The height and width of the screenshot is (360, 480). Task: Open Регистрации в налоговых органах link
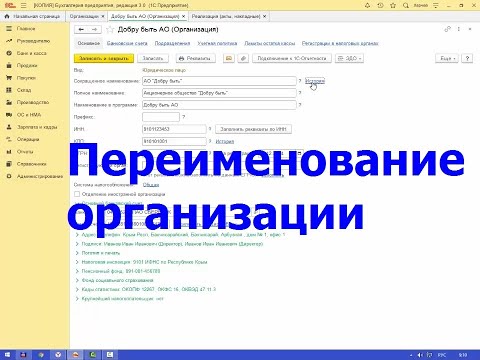coord(340,43)
